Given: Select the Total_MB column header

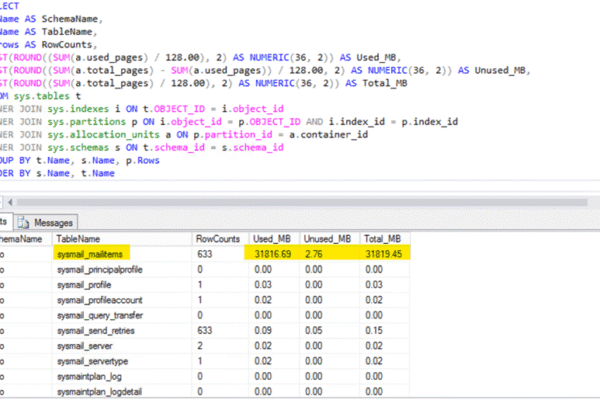Looking at the screenshot, I should coord(384,239).
